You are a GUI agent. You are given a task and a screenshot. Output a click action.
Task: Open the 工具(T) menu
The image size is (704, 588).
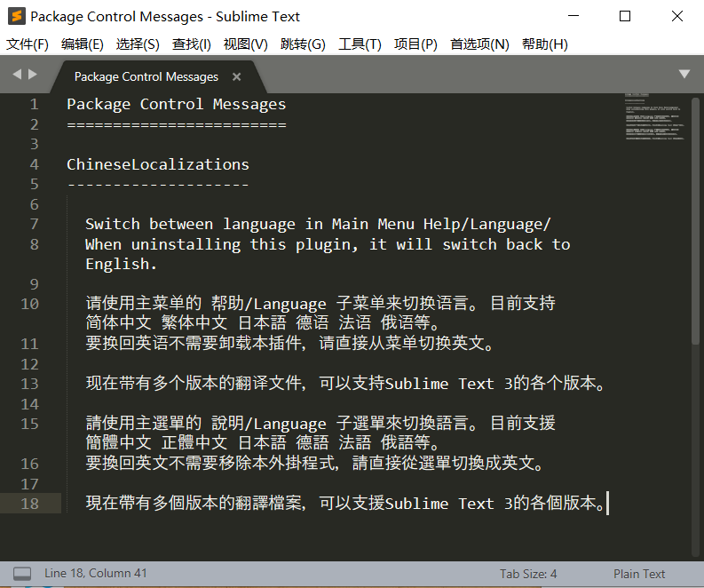(x=360, y=44)
